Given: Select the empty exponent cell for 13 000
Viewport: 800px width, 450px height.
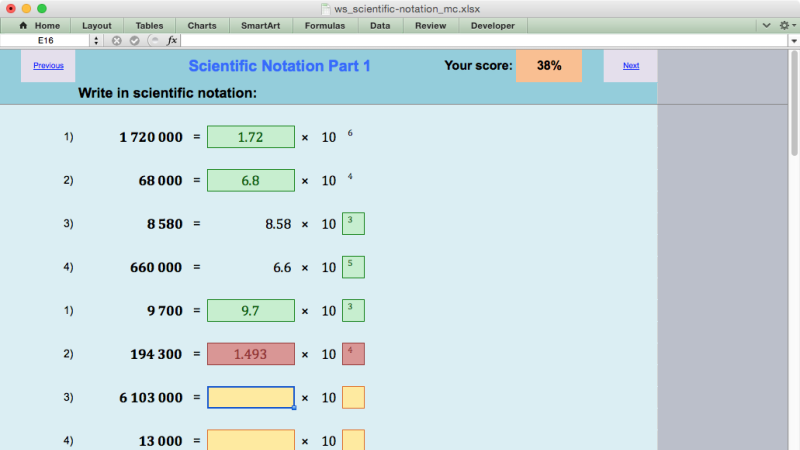Looking at the screenshot, I should [353, 440].
